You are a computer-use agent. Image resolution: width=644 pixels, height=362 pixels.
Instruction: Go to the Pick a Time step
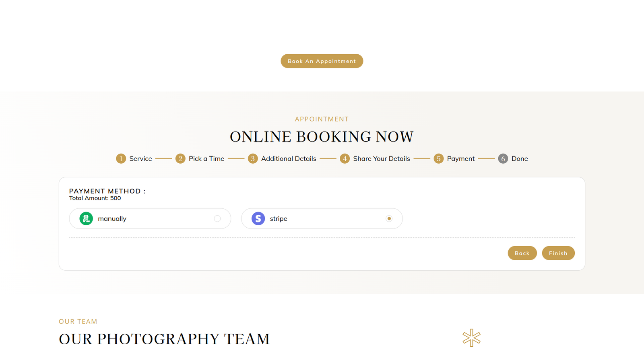click(x=206, y=158)
